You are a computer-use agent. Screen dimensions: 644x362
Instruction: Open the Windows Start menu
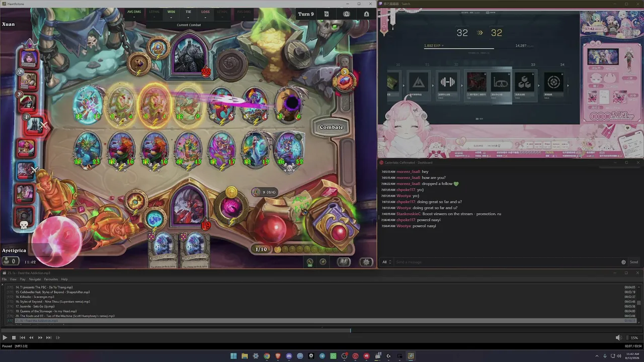point(233,356)
